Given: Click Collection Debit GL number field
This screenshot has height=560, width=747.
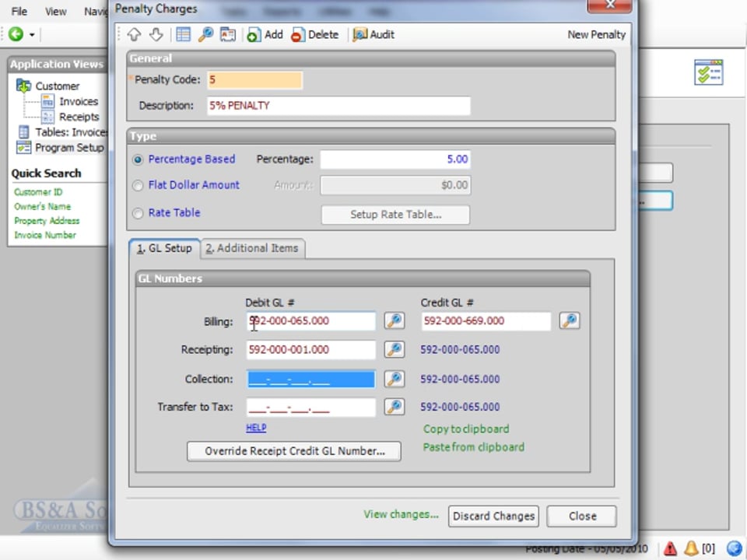Looking at the screenshot, I should click(x=311, y=379).
